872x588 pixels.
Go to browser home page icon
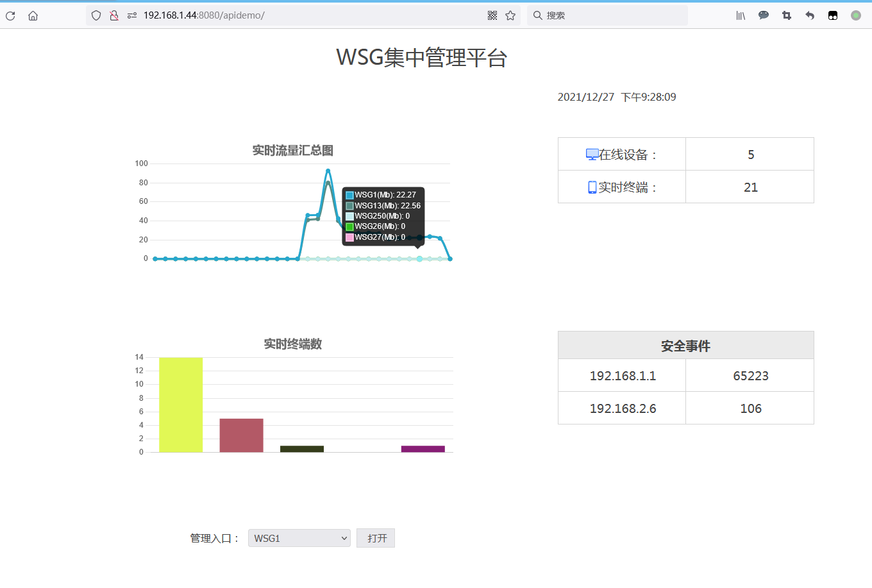pos(33,15)
